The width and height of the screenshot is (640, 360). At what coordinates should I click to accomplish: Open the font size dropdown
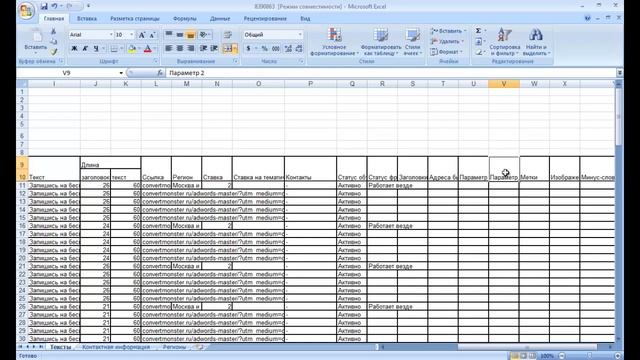coord(131,35)
